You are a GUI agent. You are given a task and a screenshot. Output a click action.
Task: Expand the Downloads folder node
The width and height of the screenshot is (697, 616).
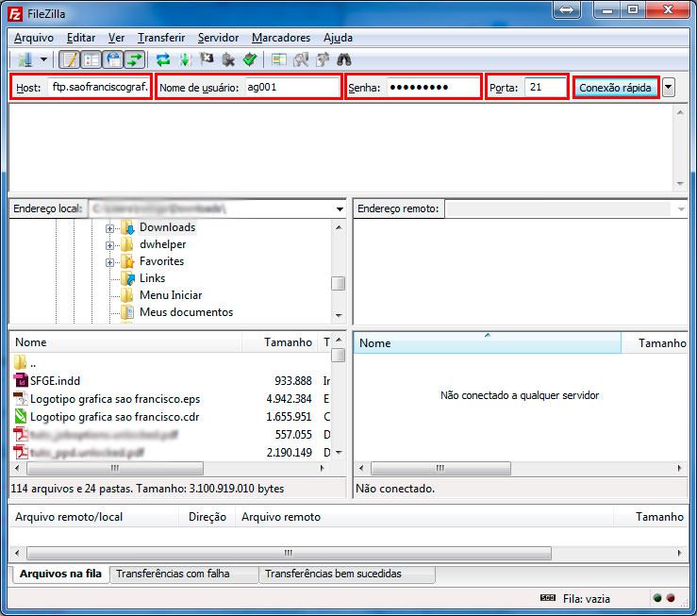[109, 228]
